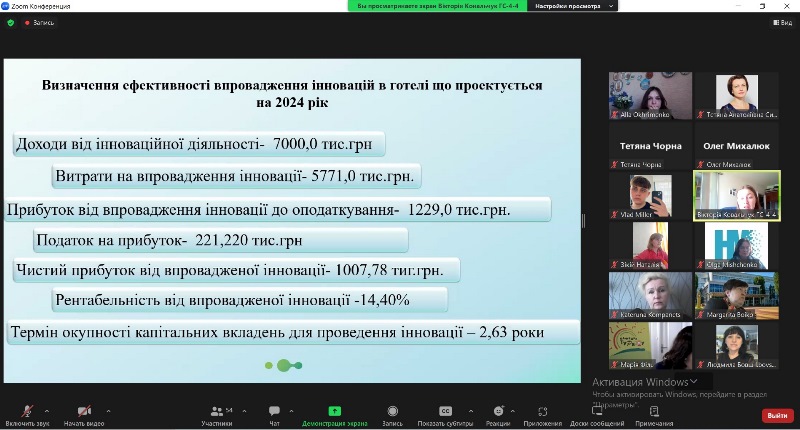Select Vlad Miller video thumbnail
800x430 pixels.
click(x=651, y=195)
